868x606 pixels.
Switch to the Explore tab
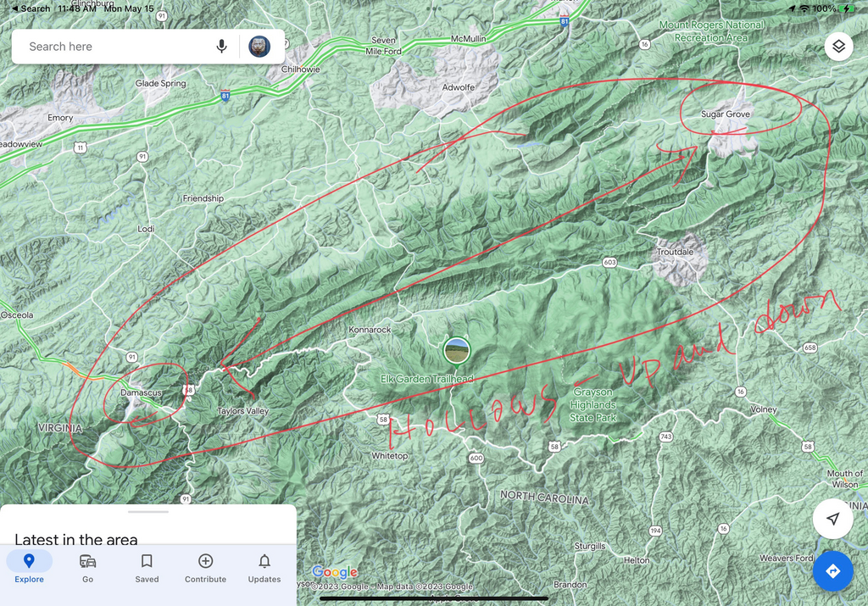[29, 568]
